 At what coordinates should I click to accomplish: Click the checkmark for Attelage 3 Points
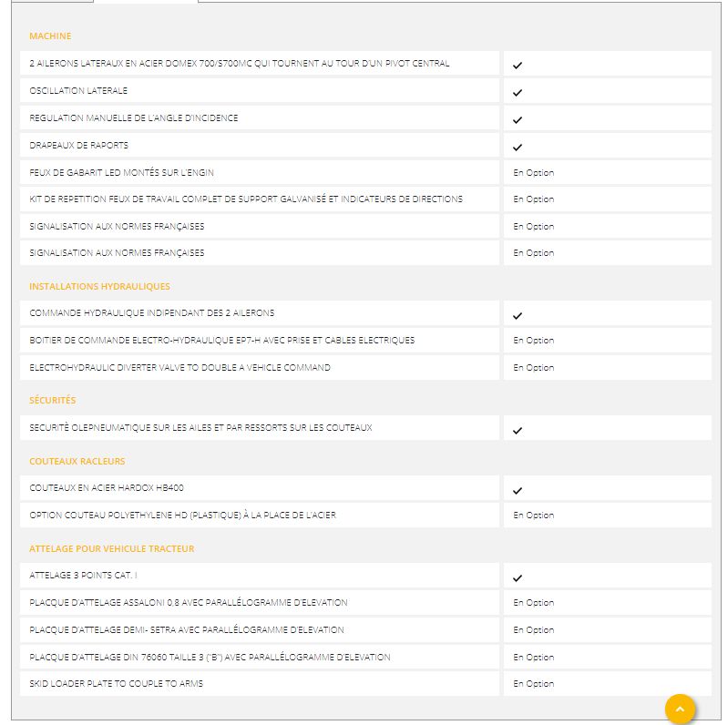(517, 577)
